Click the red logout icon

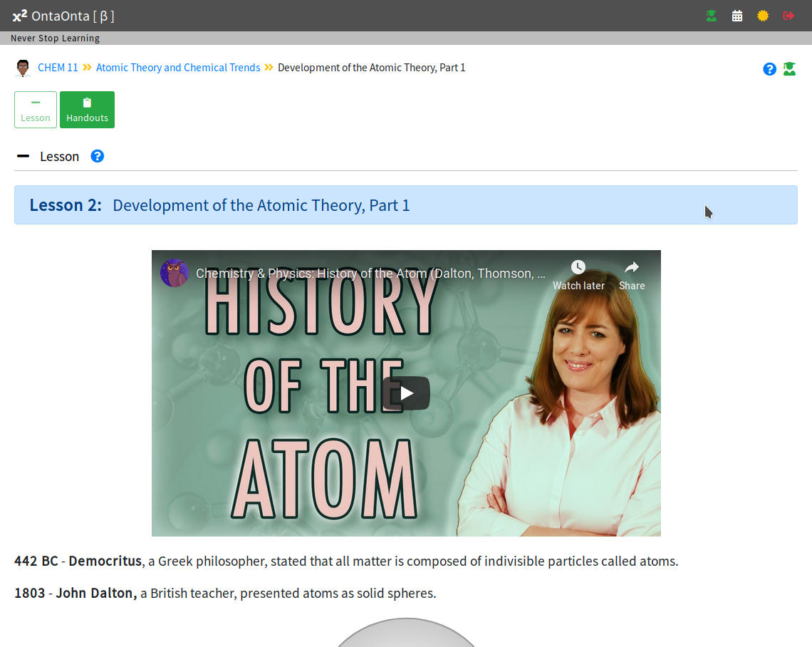click(788, 16)
